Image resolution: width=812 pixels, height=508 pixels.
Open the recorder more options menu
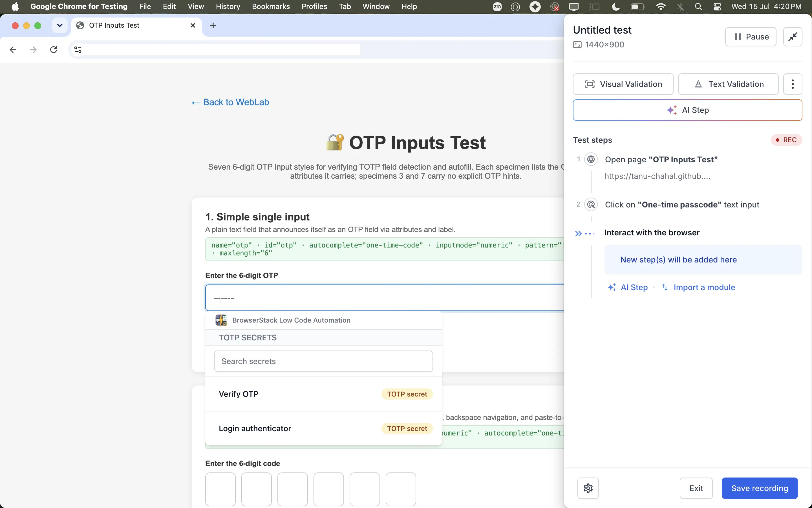click(793, 84)
